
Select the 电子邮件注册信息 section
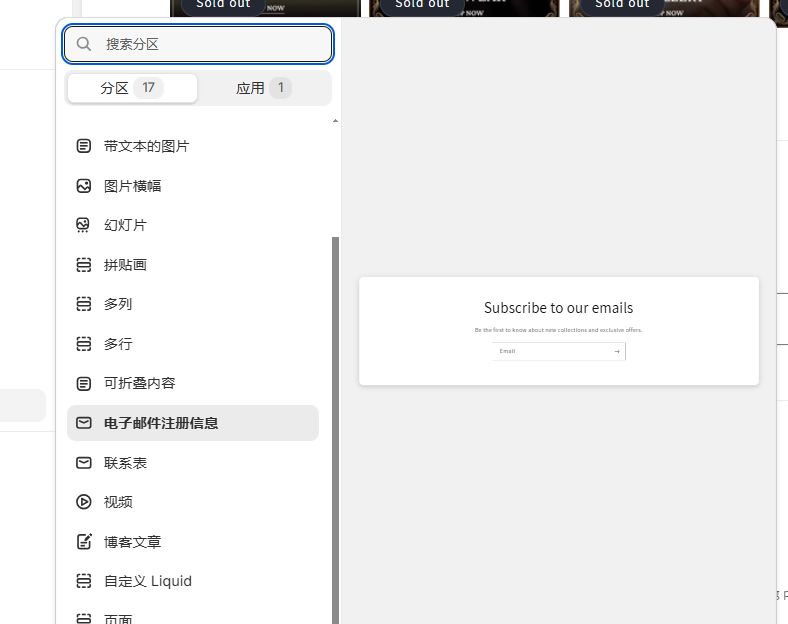[193, 423]
